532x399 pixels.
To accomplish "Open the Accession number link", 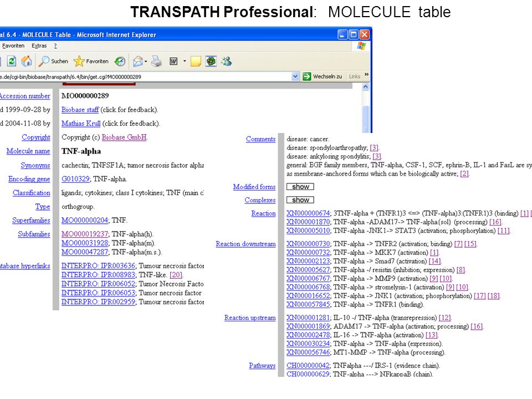I will coord(25,96).
